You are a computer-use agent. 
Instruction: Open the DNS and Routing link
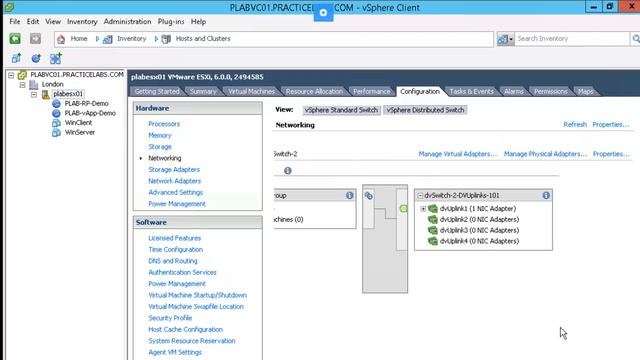[x=173, y=261]
